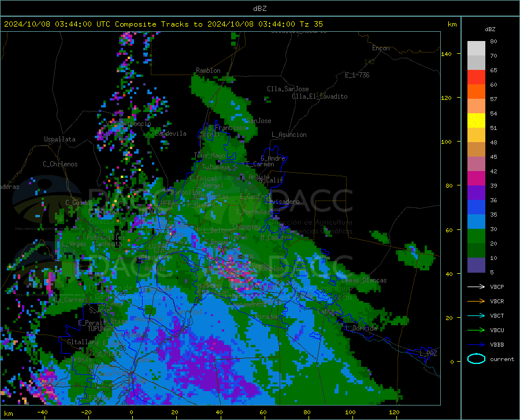
Task: Click the dark blue 35 dBZ swatch
Action: point(476,207)
